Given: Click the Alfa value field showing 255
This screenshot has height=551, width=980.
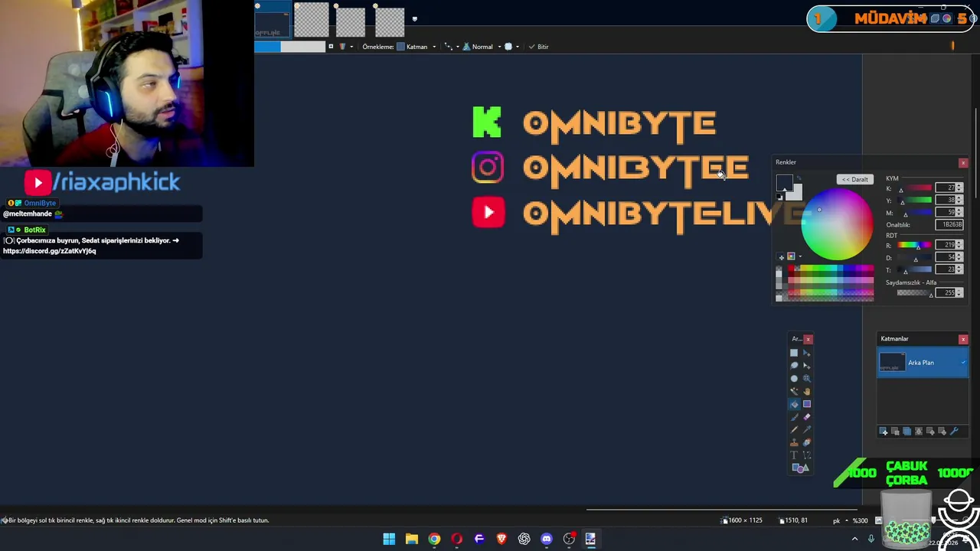Looking at the screenshot, I should (946, 292).
